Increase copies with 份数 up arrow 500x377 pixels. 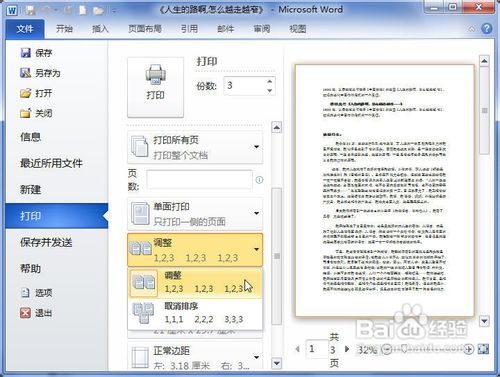270,81
